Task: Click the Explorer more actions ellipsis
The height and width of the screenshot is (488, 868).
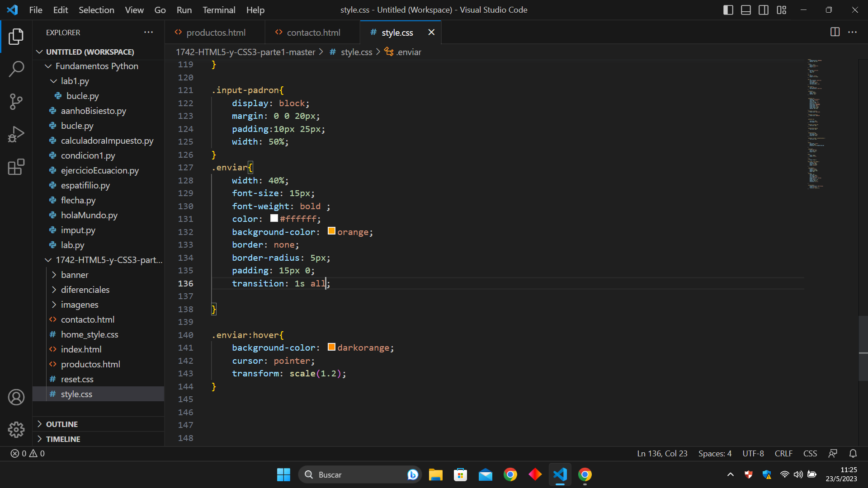Action: tap(148, 33)
